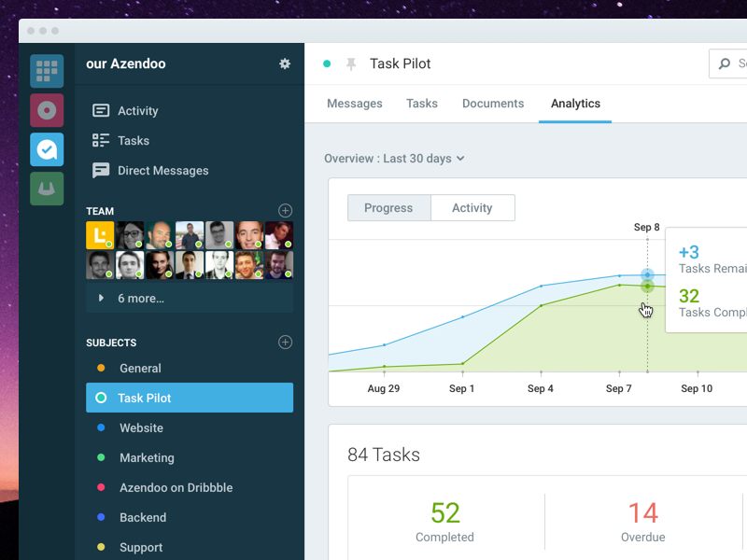Select the blue checkmark Azendoo workspace icon
Image resolution: width=747 pixels, height=560 pixels.
point(47,149)
